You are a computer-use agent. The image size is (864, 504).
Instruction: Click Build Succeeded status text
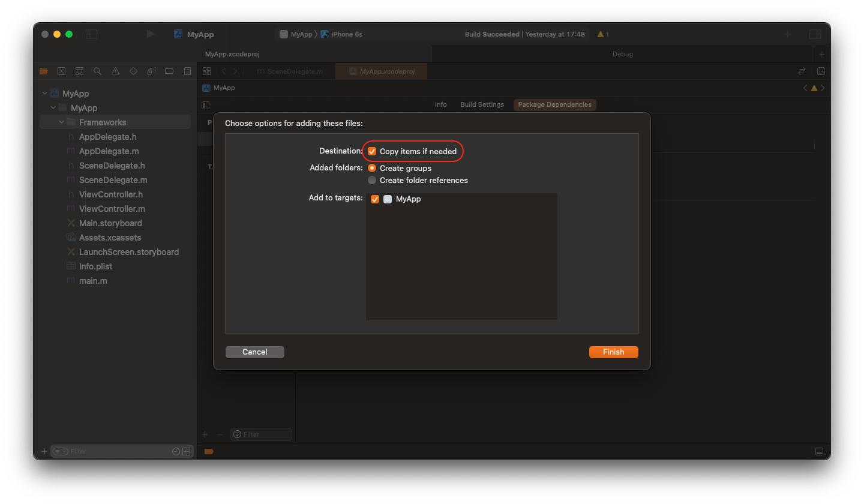[492, 34]
